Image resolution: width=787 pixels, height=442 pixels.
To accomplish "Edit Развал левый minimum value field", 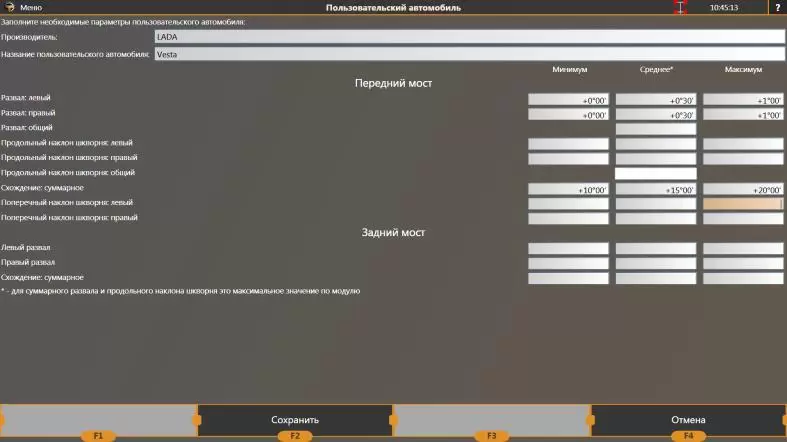I will [x=568, y=100].
